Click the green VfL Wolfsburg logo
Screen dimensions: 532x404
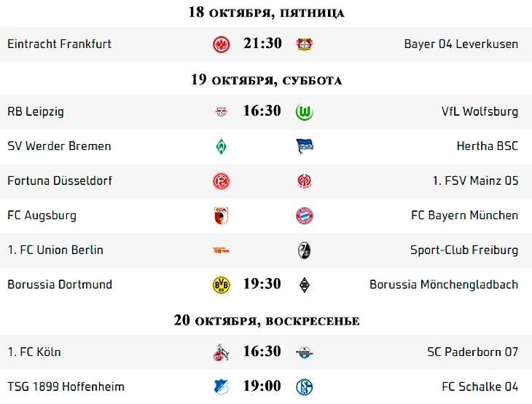(x=305, y=112)
